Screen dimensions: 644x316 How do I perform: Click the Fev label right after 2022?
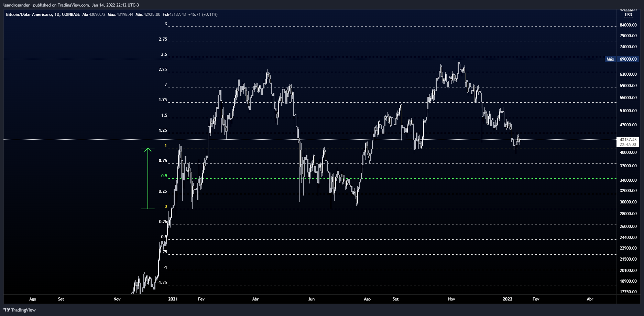(536, 299)
